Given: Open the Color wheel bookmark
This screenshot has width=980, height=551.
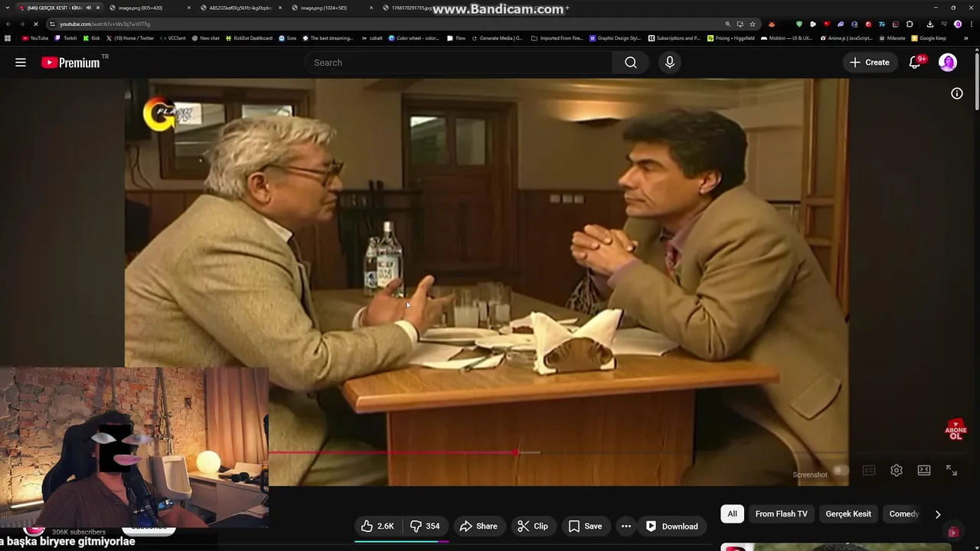Looking at the screenshot, I should (413, 37).
